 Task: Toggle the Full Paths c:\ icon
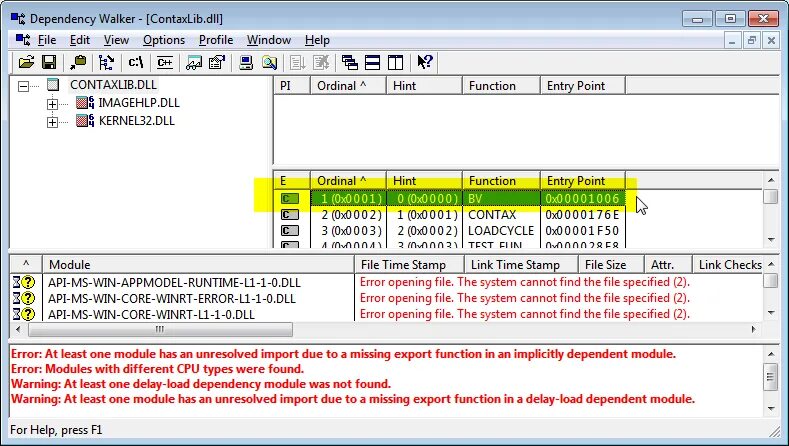135,62
